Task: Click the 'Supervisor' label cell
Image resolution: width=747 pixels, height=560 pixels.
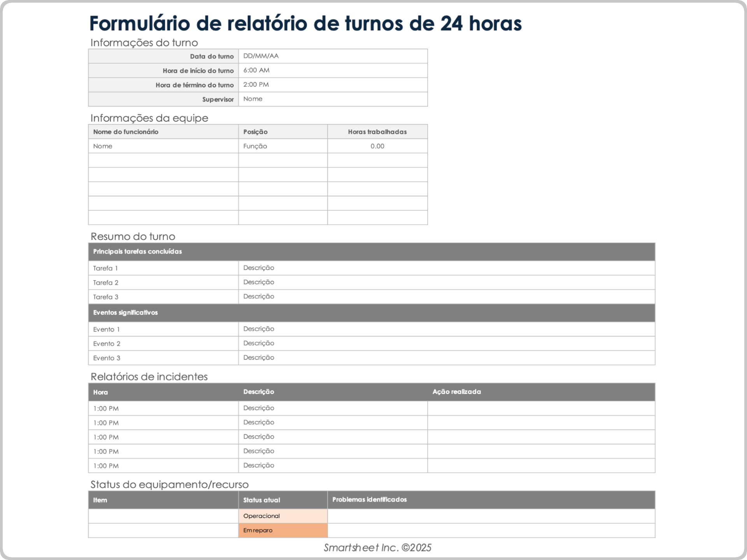Action: click(163, 99)
